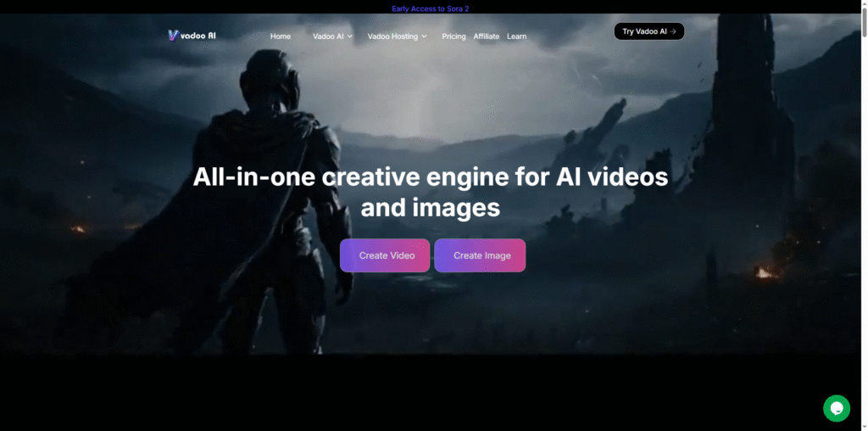The image size is (868, 431).
Task: Click the hero headline about AI videos
Action: click(x=430, y=193)
